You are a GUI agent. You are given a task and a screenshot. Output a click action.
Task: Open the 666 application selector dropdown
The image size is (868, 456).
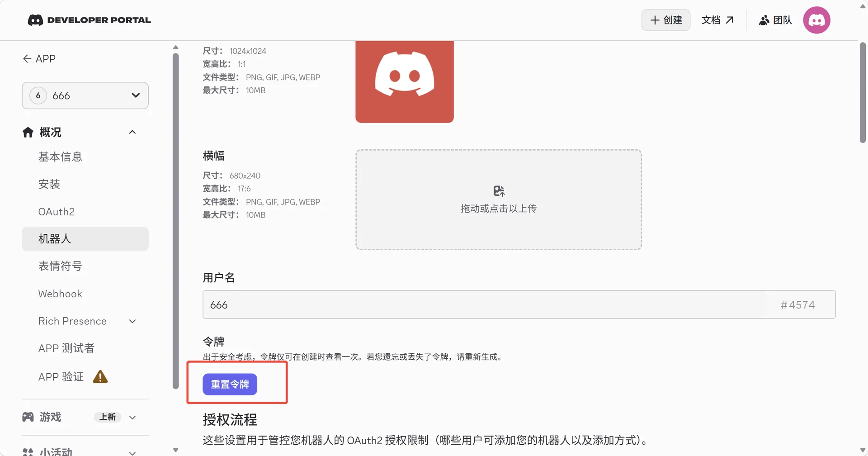pos(85,95)
